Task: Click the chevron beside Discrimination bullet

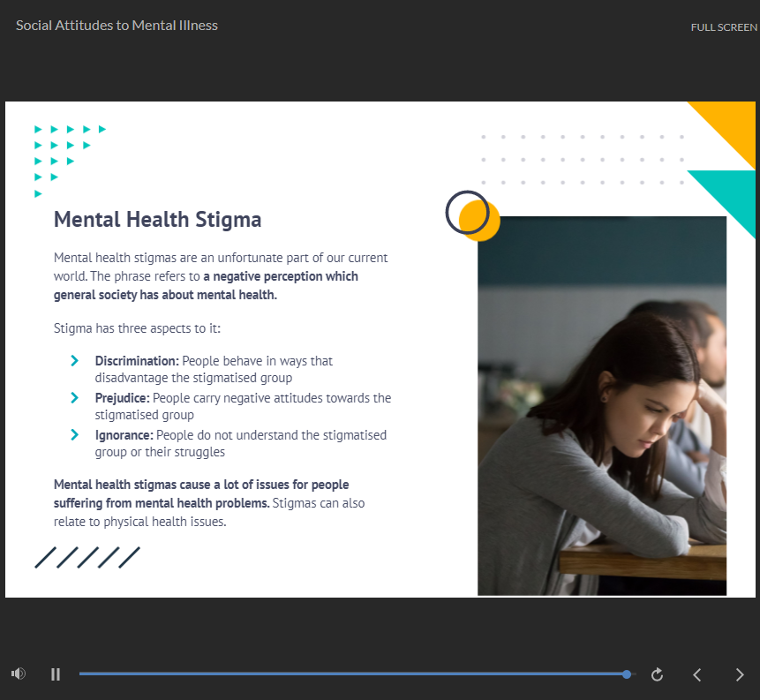Action: pos(75,361)
